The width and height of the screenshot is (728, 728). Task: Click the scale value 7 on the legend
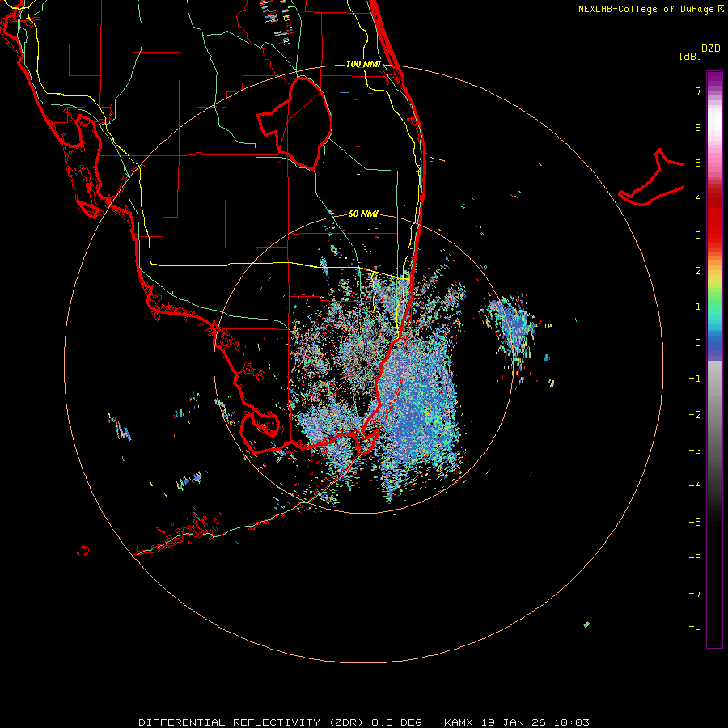698,91
